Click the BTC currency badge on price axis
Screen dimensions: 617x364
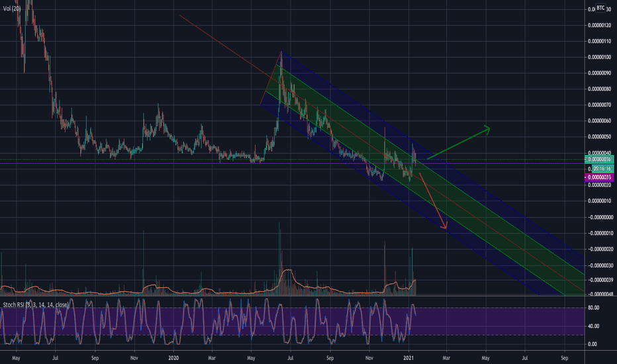600,8
